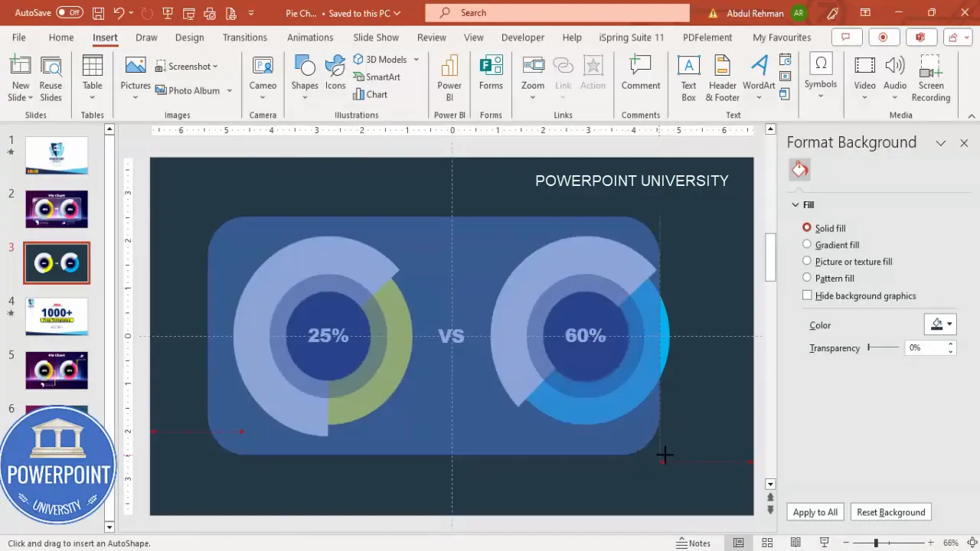This screenshot has width=980, height=551.
Task: Choose Picture or texture fill
Action: pyautogui.click(x=807, y=261)
